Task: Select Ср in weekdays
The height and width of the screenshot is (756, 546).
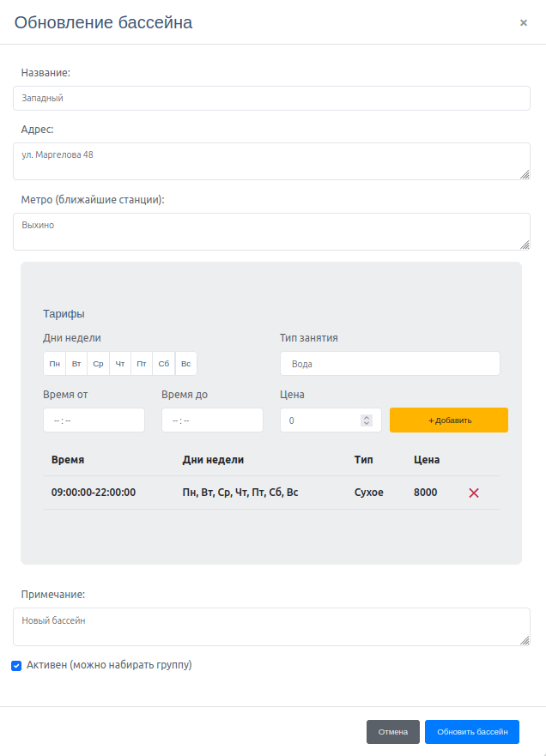Action: (99, 364)
